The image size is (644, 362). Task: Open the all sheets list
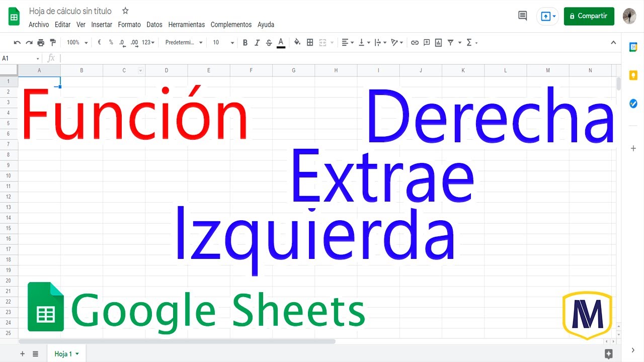[35, 354]
